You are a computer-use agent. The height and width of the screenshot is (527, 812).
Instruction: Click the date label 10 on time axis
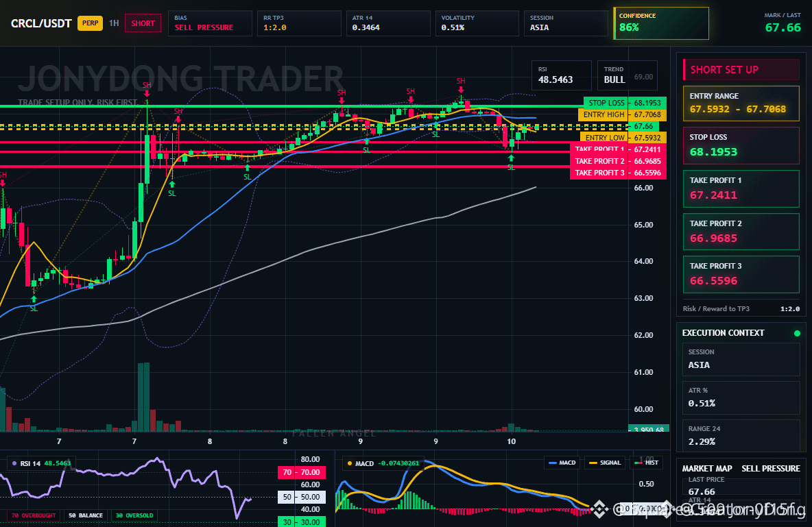(511, 441)
